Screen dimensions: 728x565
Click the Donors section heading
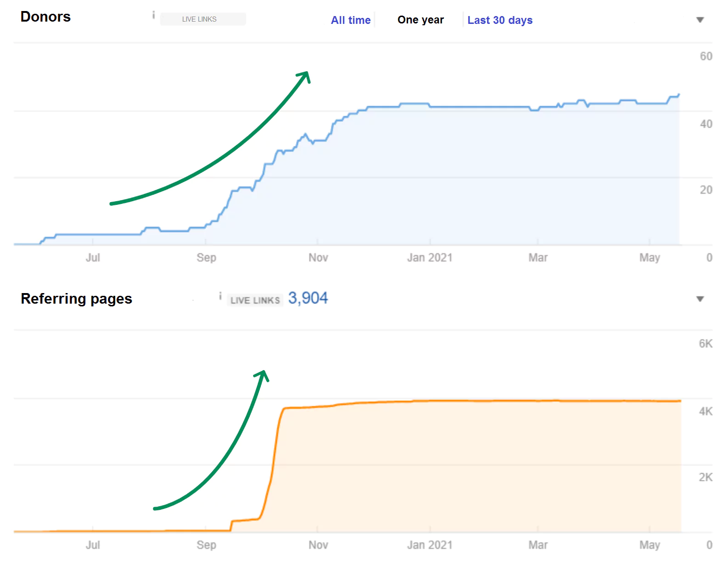tap(45, 17)
